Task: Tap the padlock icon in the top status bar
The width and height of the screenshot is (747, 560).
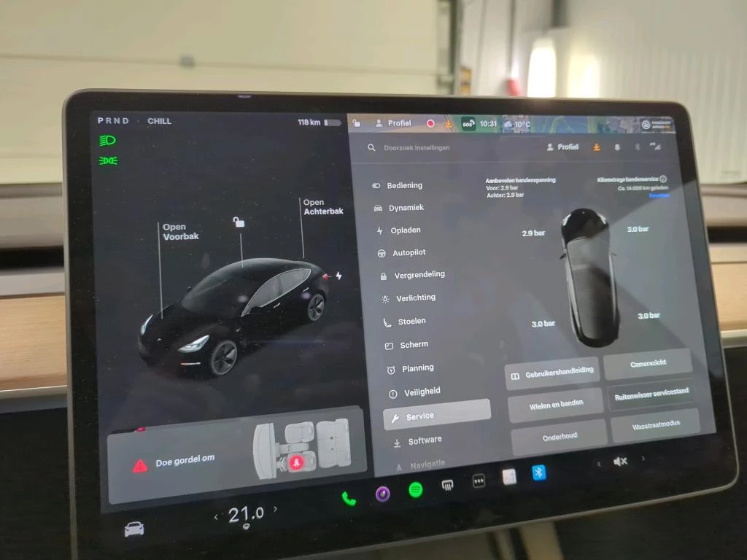Action: [357, 124]
